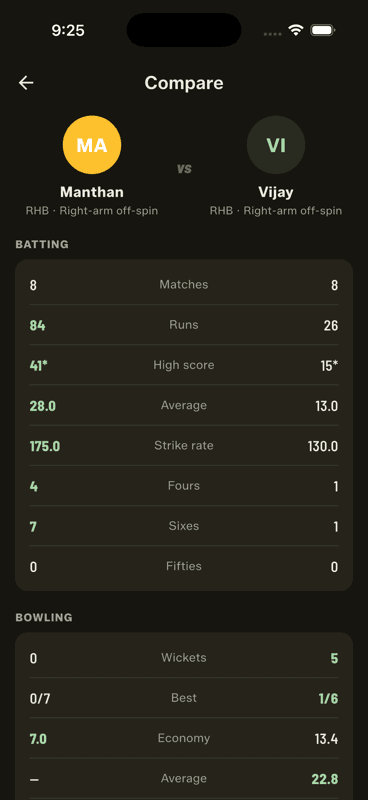The image size is (368, 800).
Task: Tap the back arrow icon
Action: pos(26,83)
